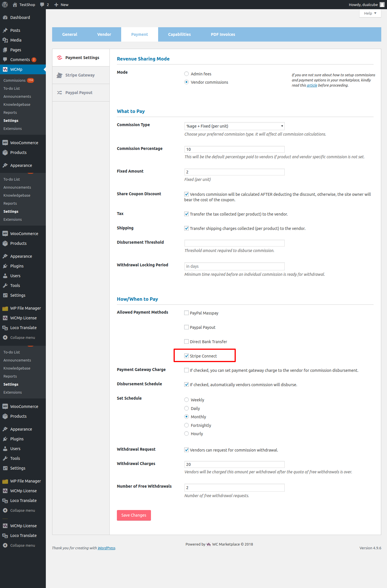Enable Paypal Payout payment method checkbox

pos(186,327)
